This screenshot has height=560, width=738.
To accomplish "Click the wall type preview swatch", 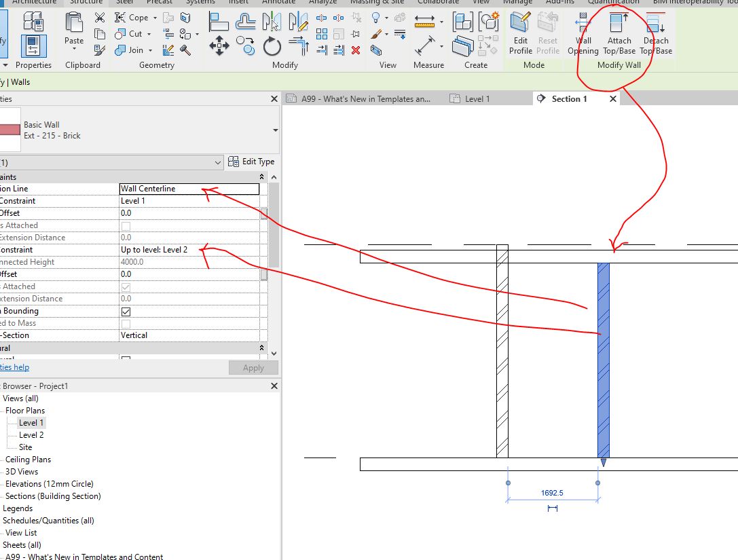I will coord(10,130).
